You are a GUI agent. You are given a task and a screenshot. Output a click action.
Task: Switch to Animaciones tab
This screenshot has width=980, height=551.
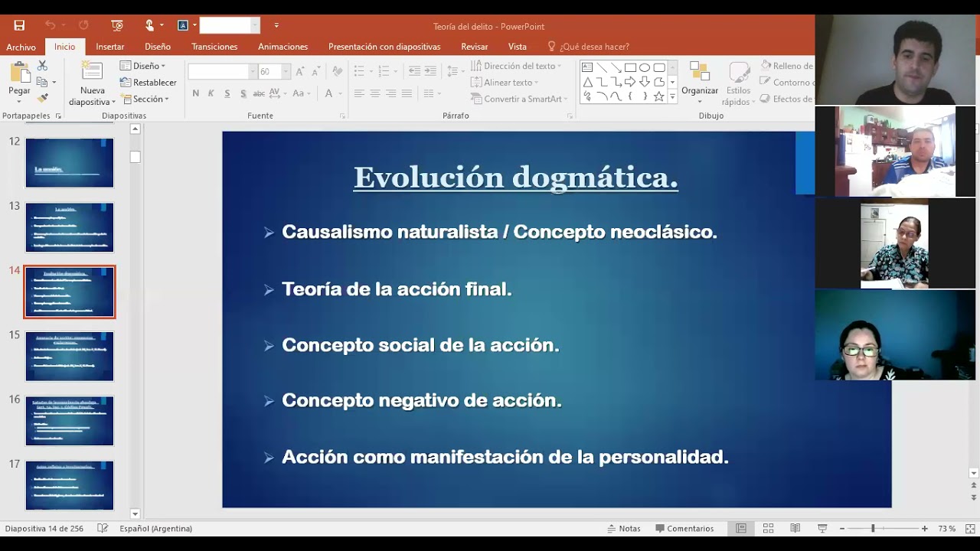pyautogui.click(x=283, y=47)
